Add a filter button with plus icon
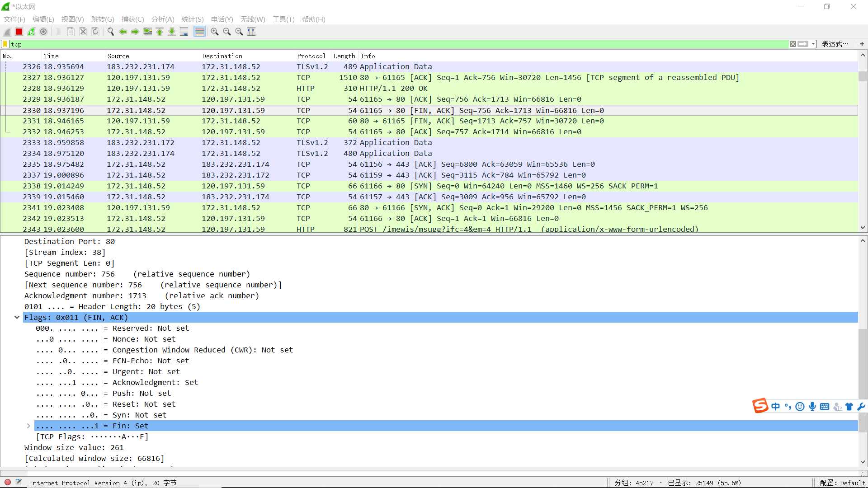Image resolution: width=868 pixels, height=488 pixels. [x=862, y=44]
